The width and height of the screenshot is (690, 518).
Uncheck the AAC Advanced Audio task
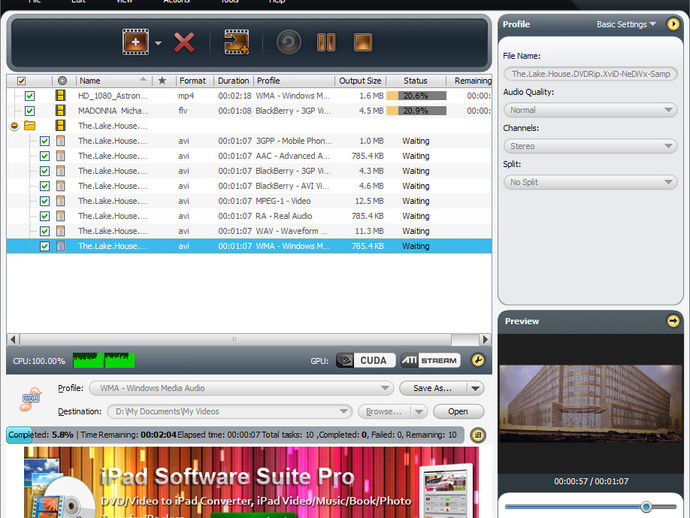tap(44, 156)
